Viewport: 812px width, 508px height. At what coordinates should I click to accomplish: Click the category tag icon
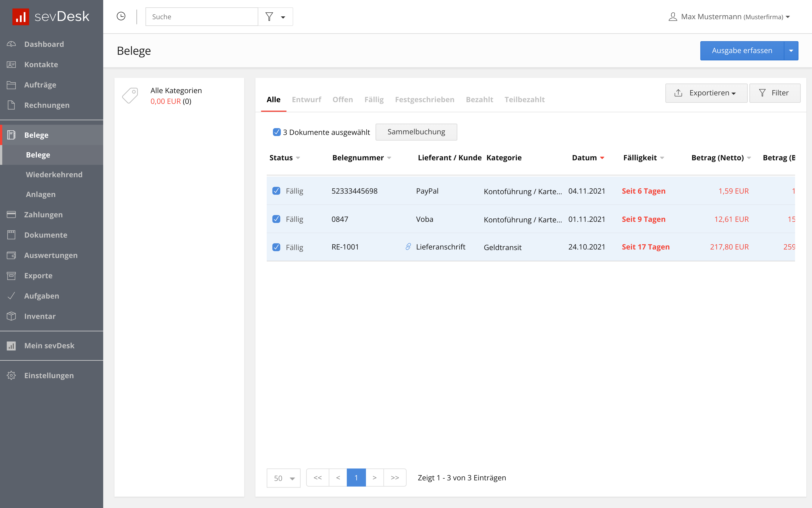pyautogui.click(x=130, y=96)
